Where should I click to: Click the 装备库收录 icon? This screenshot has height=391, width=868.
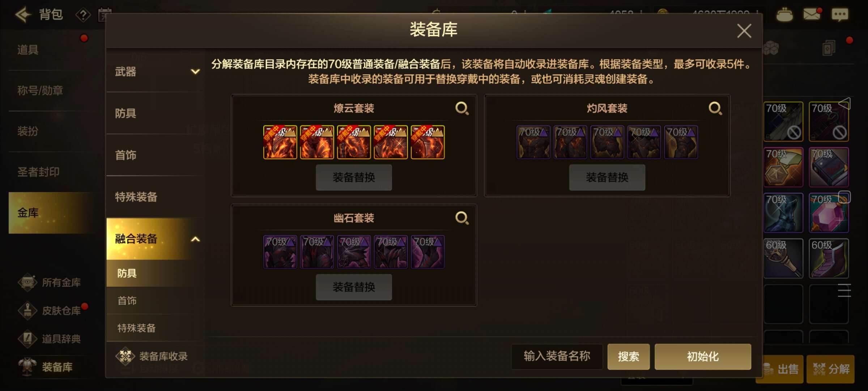[x=125, y=356]
